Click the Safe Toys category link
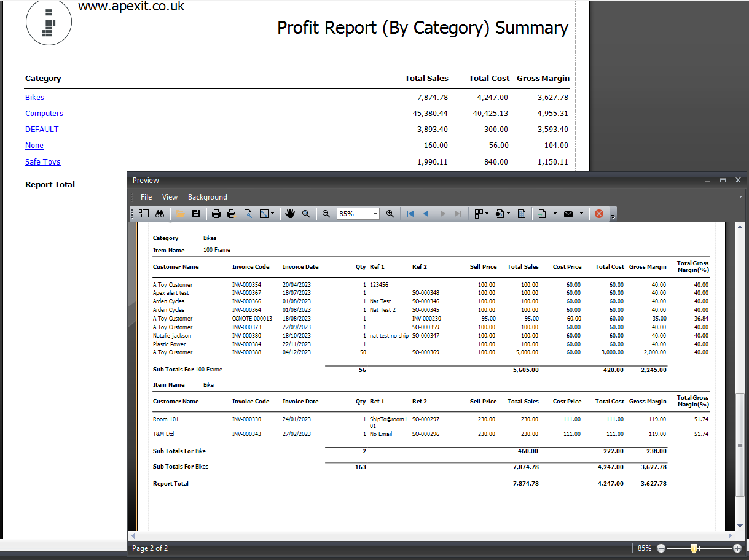 [x=42, y=162]
